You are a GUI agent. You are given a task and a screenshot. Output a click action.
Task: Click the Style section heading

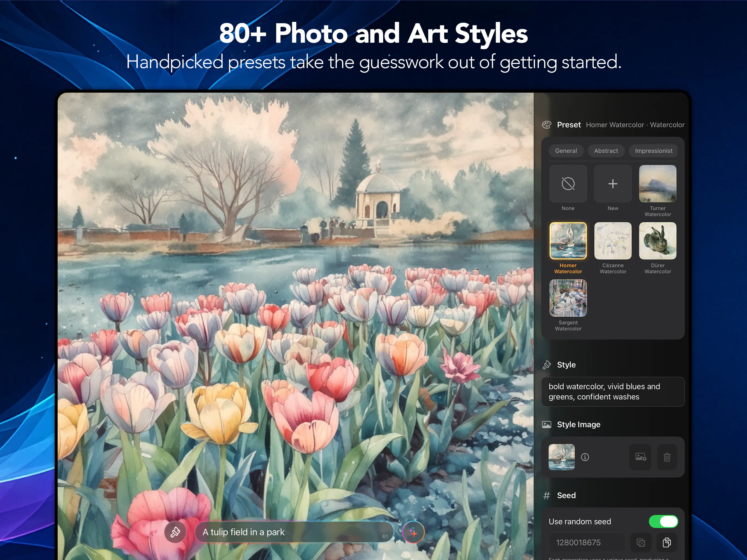coord(566,365)
